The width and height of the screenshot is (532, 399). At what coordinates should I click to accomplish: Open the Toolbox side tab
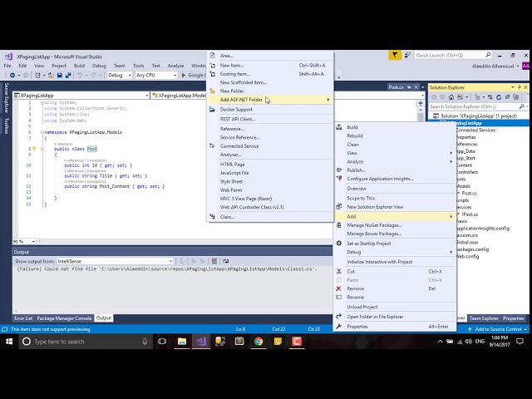[x=6, y=126]
